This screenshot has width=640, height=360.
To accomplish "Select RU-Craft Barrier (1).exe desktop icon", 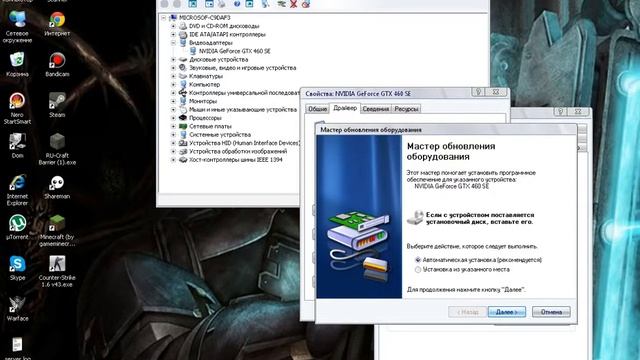I will (x=57, y=142).
